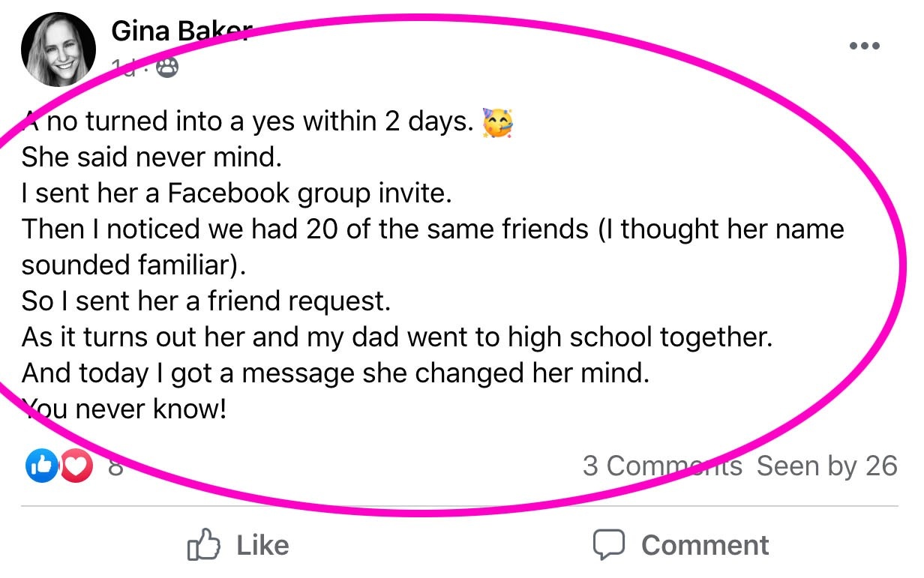Click the "So I sent her a friend request." line
This screenshot has height=578, width=924.
coord(206,301)
